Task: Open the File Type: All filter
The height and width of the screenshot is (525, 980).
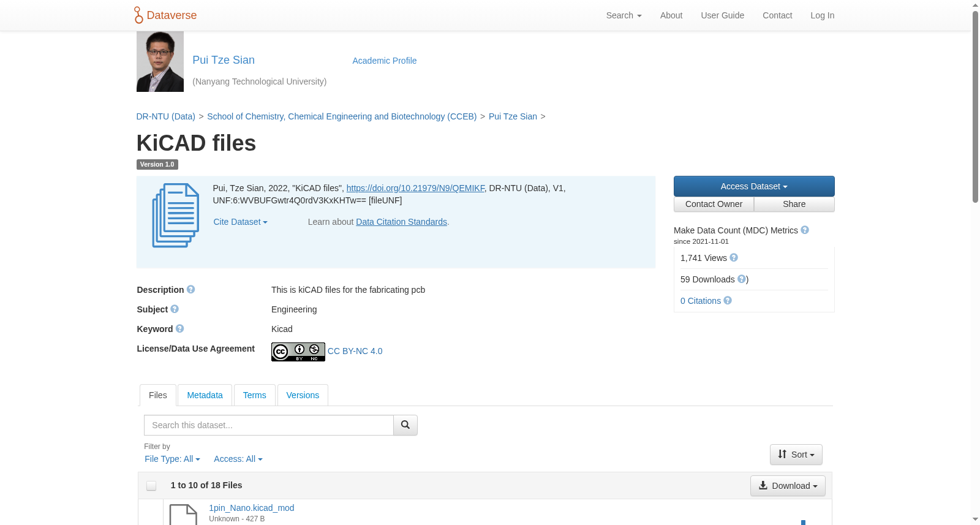Action: point(172,459)
